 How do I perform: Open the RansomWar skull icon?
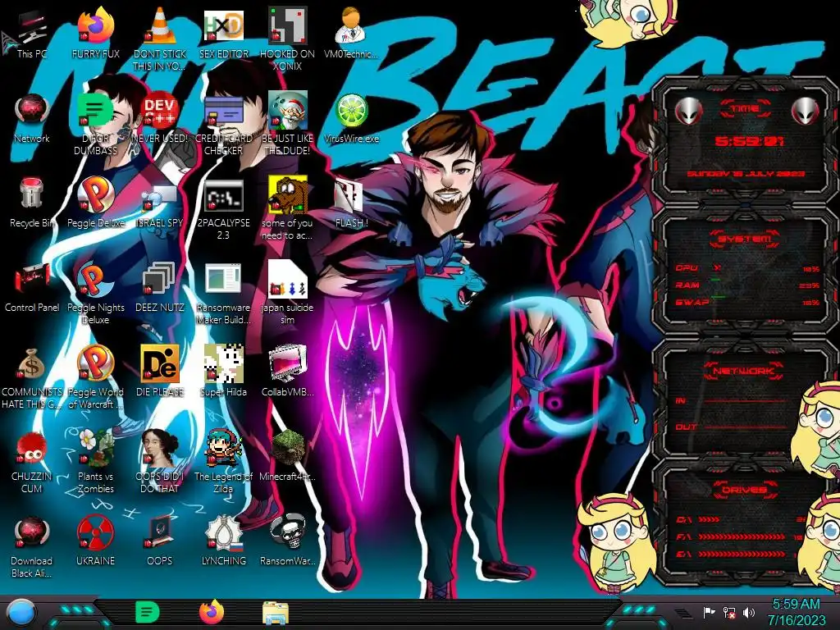click(x=287, y=541)
